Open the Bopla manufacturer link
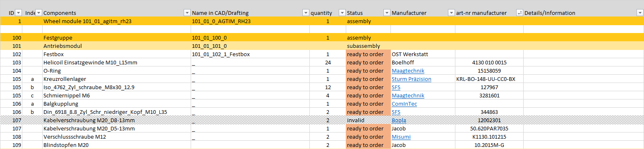The height and width of the screenshot is (149, 644). (399, 120)
